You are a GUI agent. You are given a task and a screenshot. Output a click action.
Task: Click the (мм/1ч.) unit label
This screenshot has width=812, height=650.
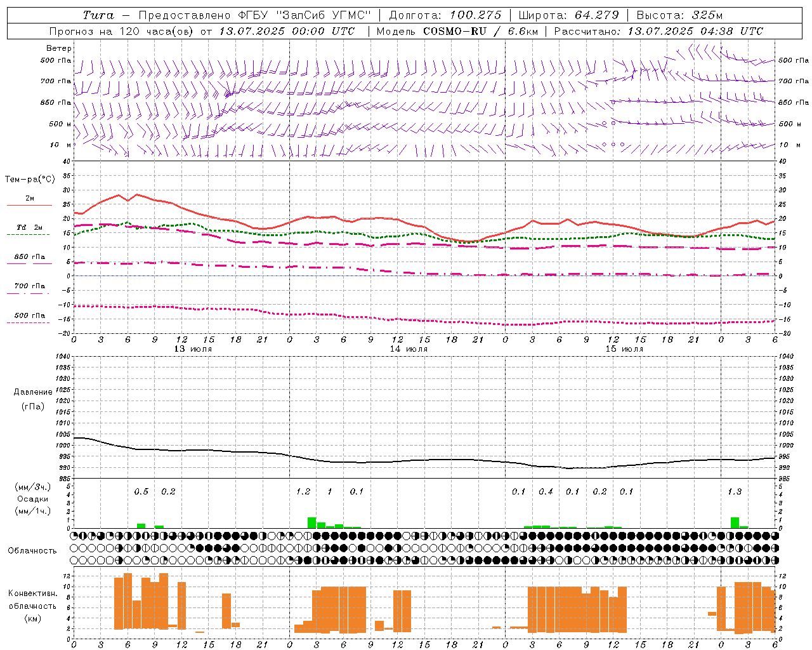(x=33, y=511)
